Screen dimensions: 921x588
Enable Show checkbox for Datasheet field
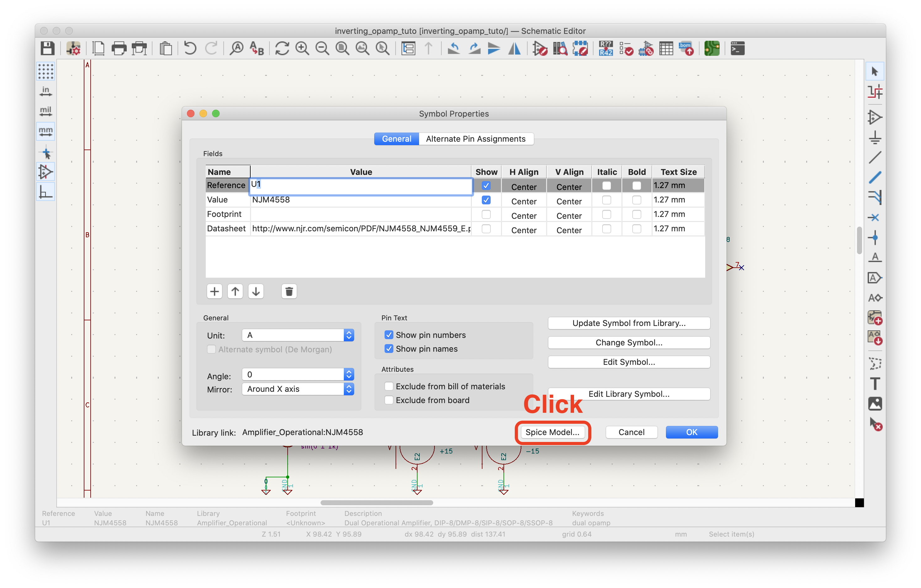pos(486,229)
